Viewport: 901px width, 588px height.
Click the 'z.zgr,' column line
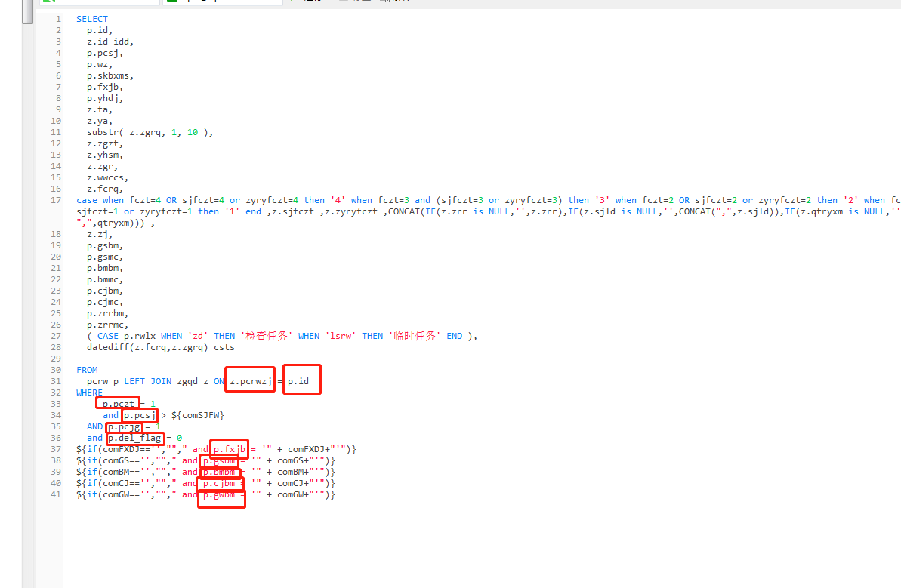click(102, 167)
